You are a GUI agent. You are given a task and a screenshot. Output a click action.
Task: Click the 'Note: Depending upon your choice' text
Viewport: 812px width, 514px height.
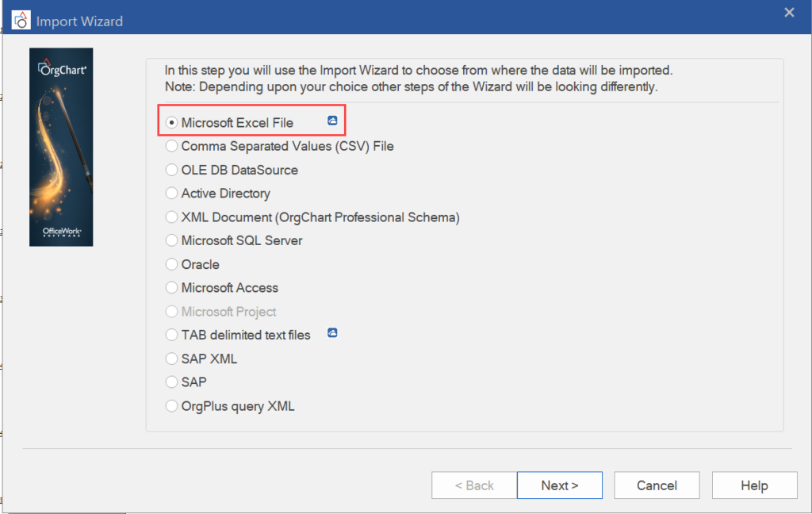click(x=412, y=86)
